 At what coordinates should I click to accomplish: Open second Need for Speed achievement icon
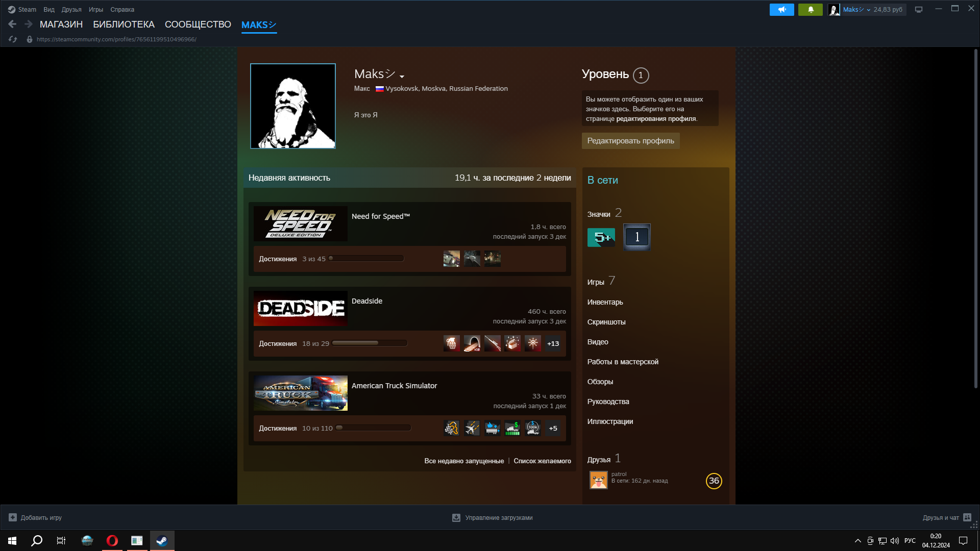tap(472, 259)
